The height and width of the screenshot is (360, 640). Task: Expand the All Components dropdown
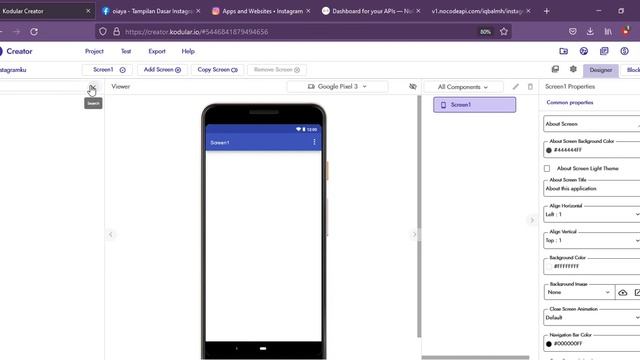(x=463, y=87)
